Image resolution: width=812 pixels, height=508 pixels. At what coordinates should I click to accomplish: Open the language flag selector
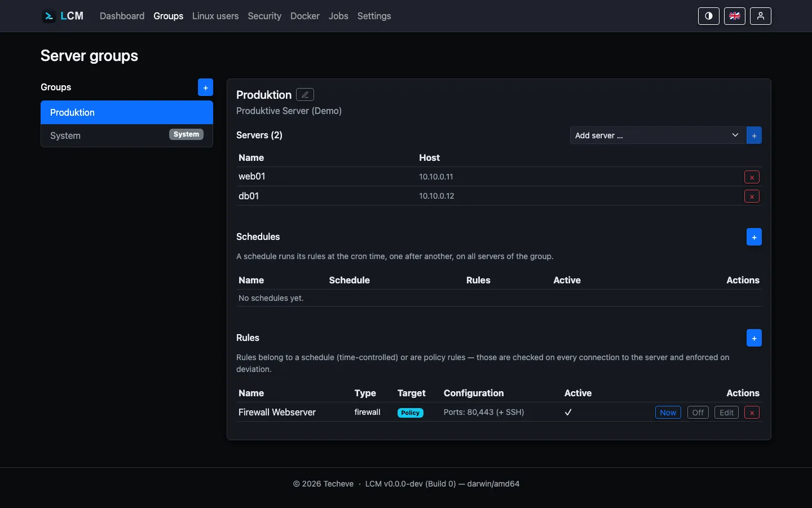(735, 16)
